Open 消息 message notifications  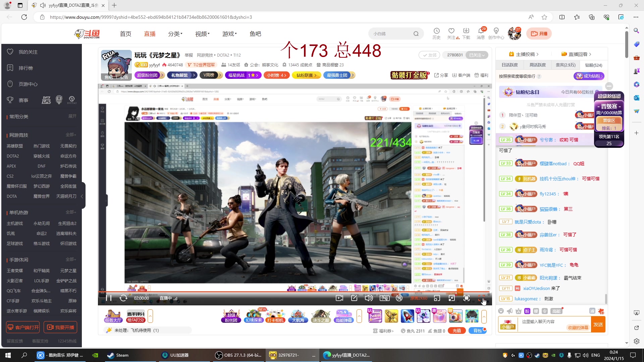(481, 33)
